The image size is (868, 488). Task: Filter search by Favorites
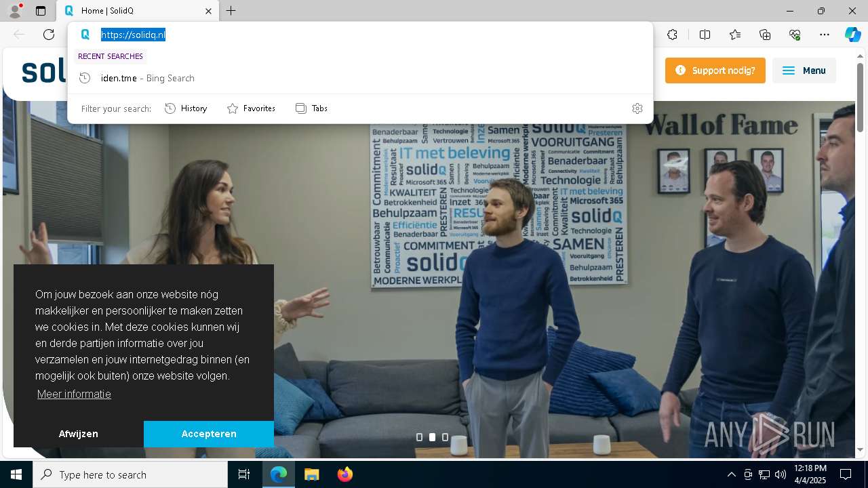(251, 108)
